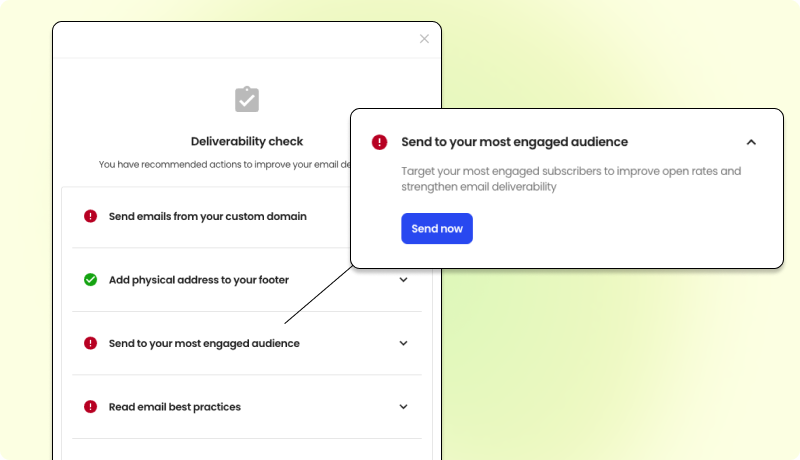The image size is (800, 460).
Task: Click red alert icon beside best practices
Action: tap(90, 407)
